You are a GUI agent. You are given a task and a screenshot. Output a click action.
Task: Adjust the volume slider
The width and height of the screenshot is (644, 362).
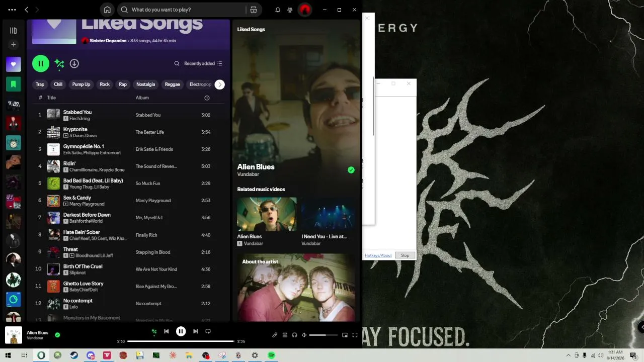(x=324, y=335)
